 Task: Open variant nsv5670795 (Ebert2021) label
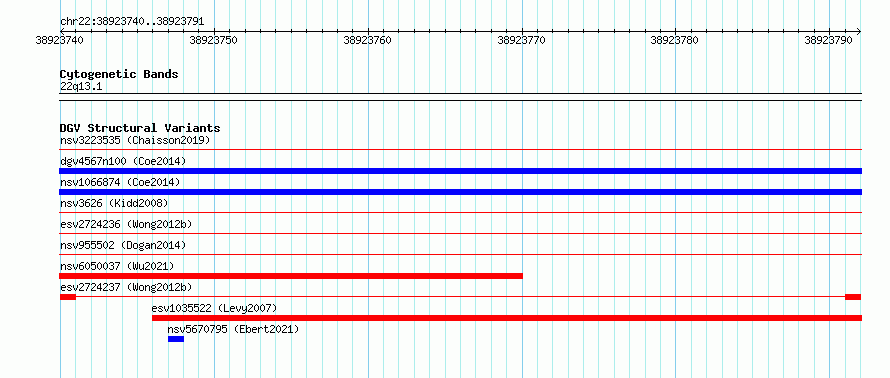coord(233,329)
